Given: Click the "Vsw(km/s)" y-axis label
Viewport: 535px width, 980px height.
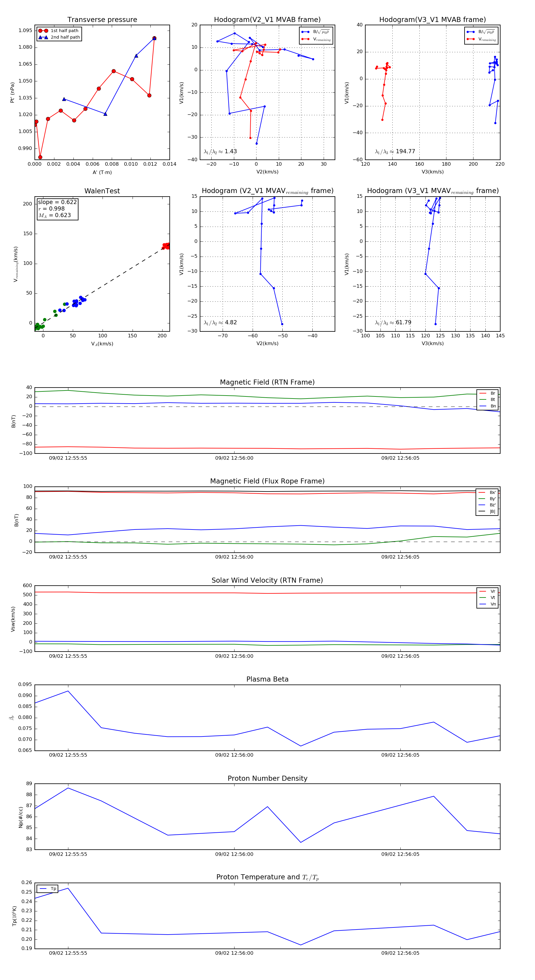Looking at the screenshot, I should [13, 619].
